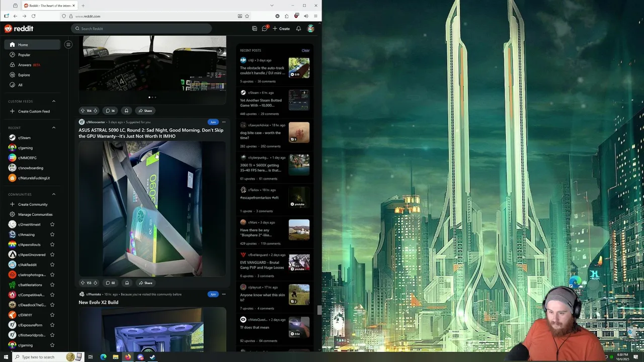Click the browser address bar URL
644x362 pixels.
(88, 16)
